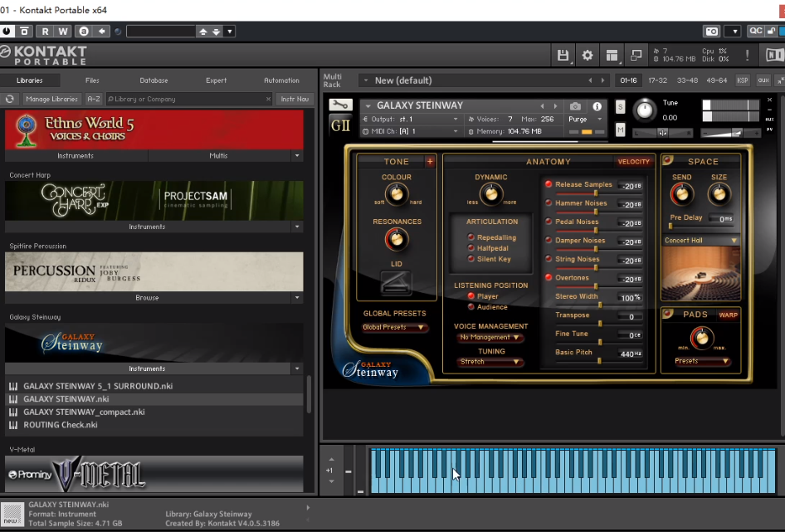This screenshot has width=785, height=532.
Task: Click the keyboard octave up arrow
Action: point(331,459)
